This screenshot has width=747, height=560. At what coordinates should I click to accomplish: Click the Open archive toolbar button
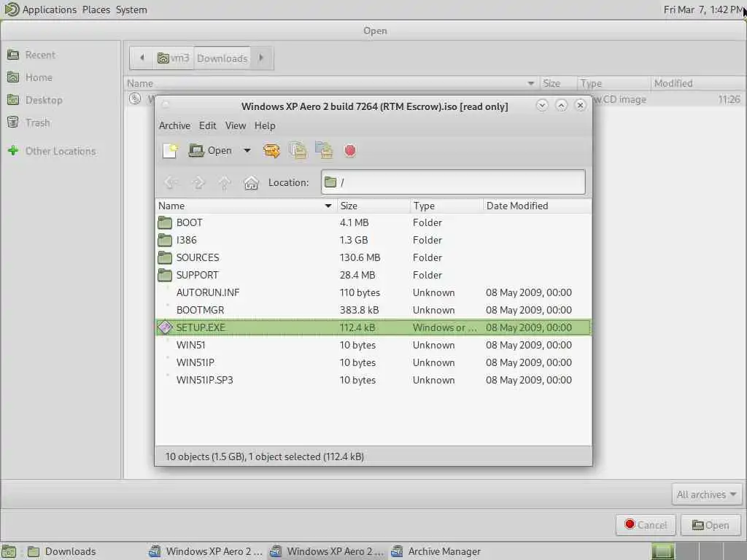(x=210, y=151)
